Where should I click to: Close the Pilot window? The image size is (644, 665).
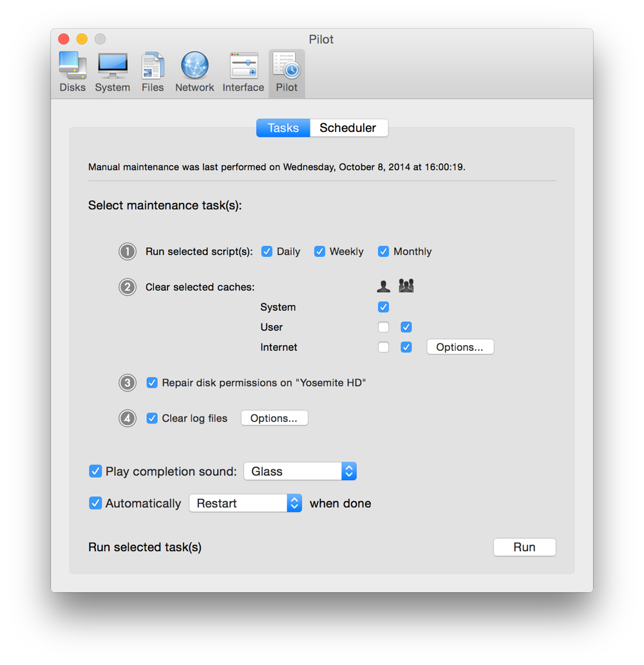64,39
